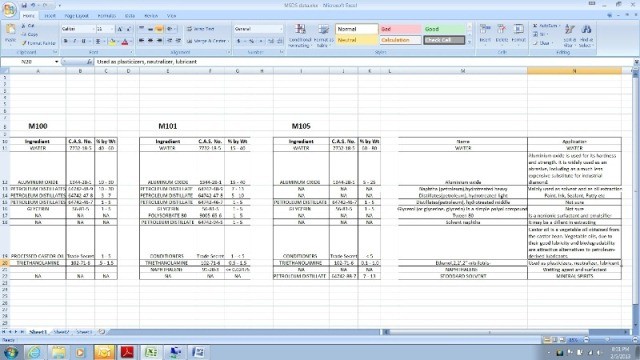Apply the Calculation cell style
Viewport: 640px width, 360px height.
tap(400, 40)
